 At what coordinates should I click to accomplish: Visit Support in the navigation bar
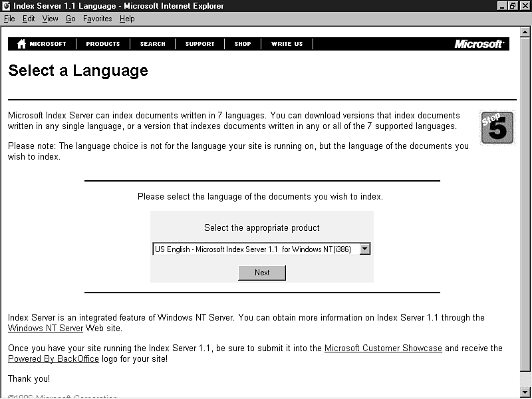click(x=199, y=44)
